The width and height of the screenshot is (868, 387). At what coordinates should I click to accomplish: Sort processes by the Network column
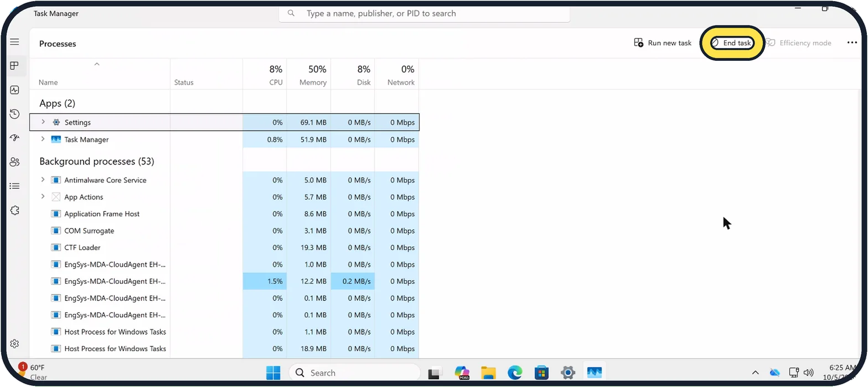pos(396,75)
